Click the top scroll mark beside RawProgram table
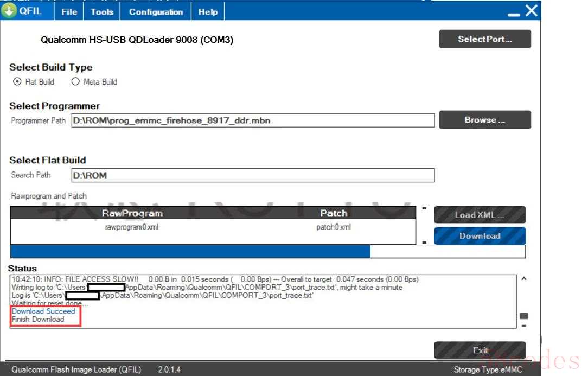This screenshot has height=376, width=588. [x=424, y=208]
